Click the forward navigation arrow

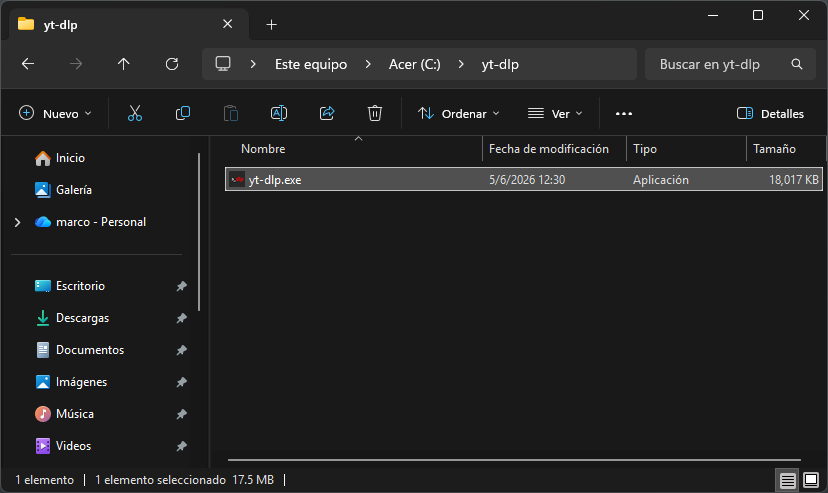[x=76, y=64]
